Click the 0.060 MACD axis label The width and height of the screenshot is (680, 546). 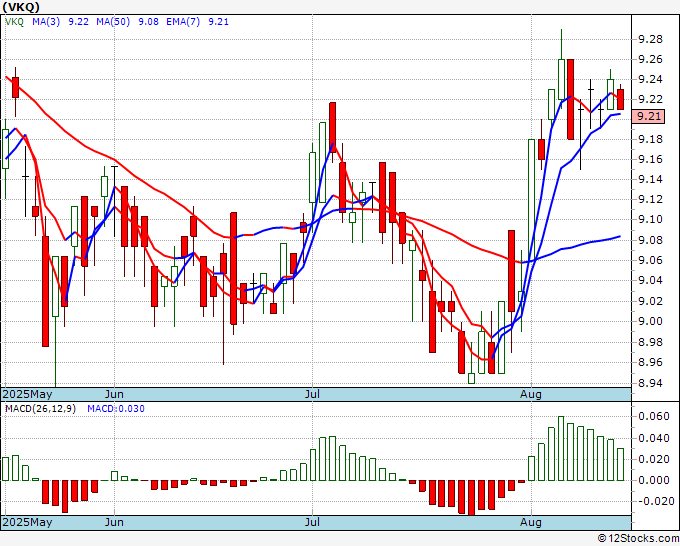(654, 416)
